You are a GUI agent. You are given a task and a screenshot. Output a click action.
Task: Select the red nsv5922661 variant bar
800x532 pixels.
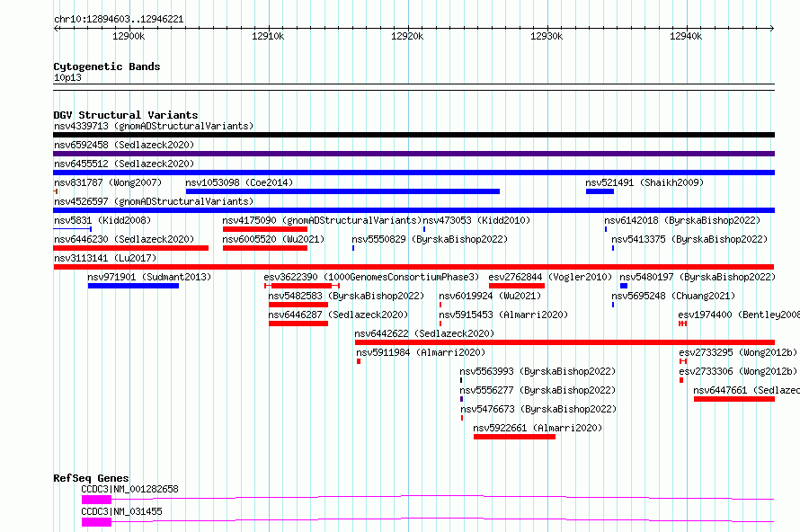click(514, 437)
